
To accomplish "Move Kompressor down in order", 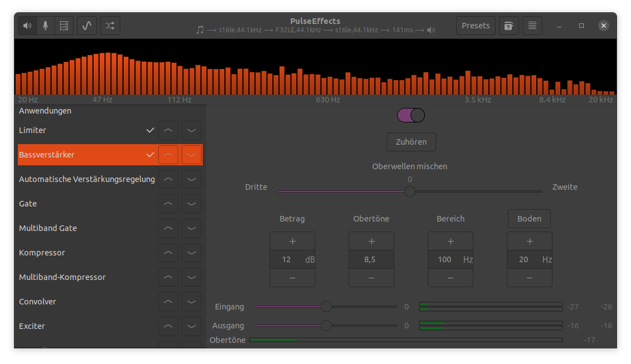I will pyautogui.click(x=192, y=253).
